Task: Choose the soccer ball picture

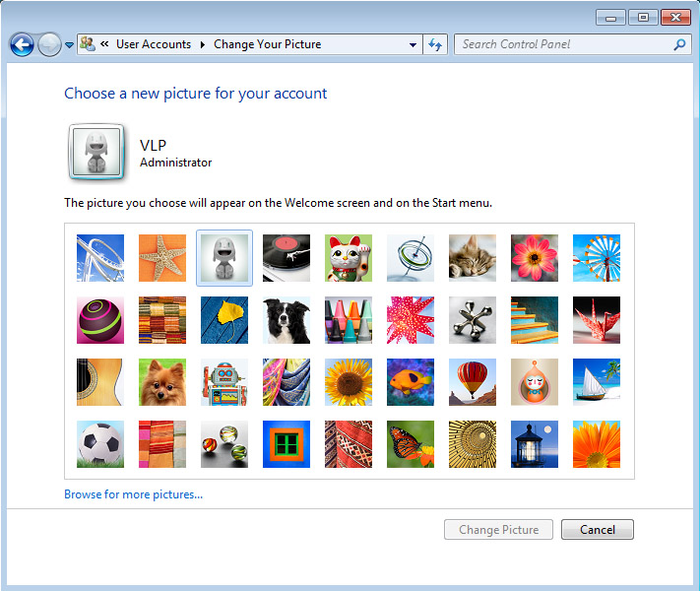Action: 100,444
